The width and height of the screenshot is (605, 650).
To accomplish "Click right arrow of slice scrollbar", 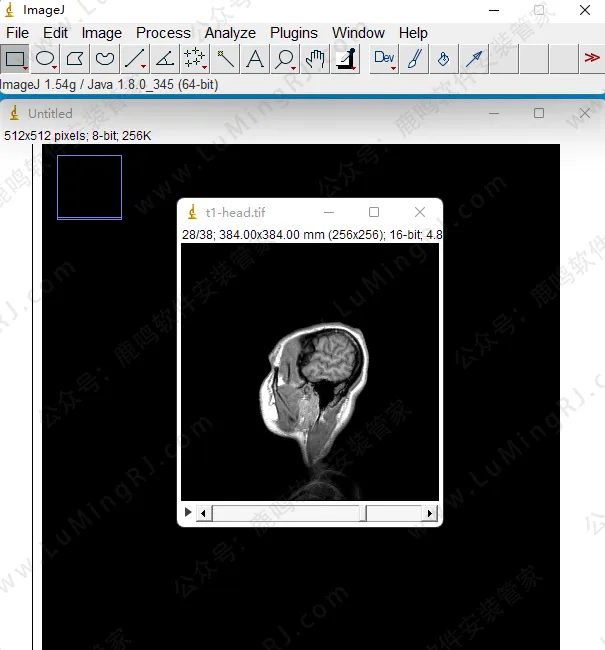I will 431,513.
